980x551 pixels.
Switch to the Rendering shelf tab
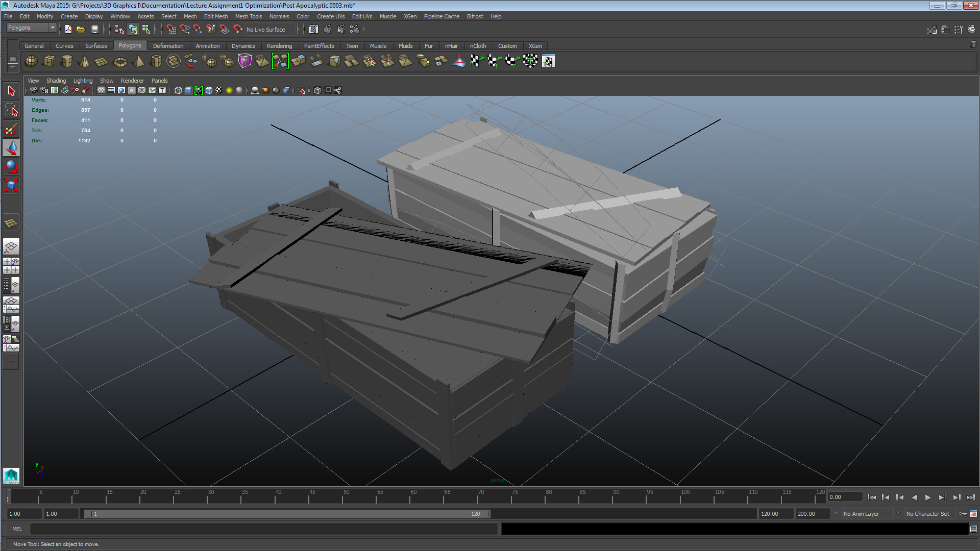(x=279, y=46)
